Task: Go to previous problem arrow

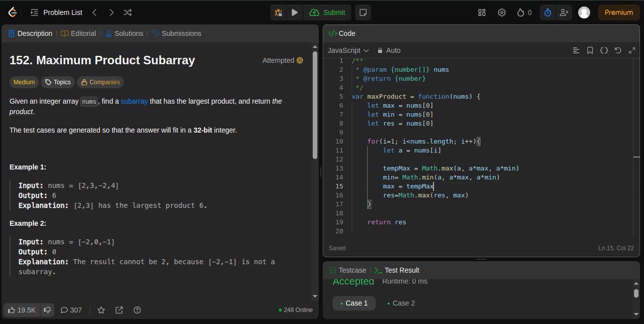Action: point(94,12)
